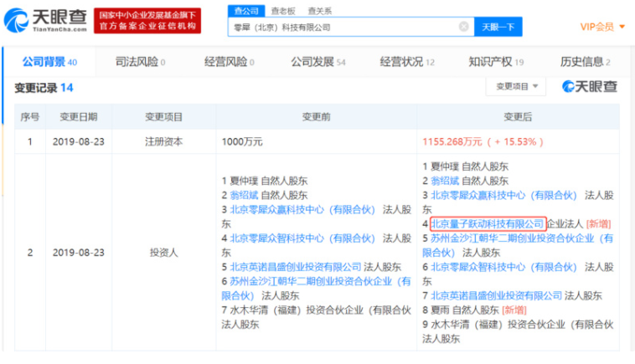Open the 北京量子跃动科技有限公司 link
This screenshot has height=364, width=635.
[x=488, y=223]
